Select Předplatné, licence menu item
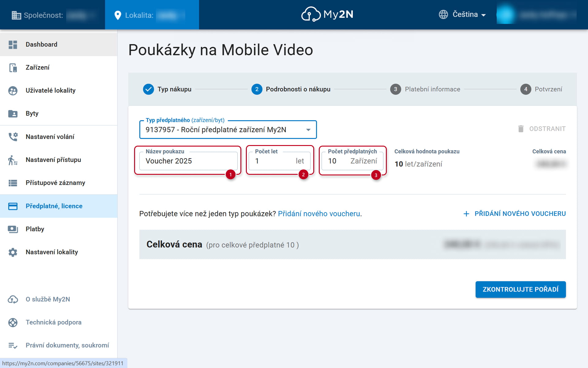Image resolution: width=588 pixels, height=368 pixels. click(58, 206)
